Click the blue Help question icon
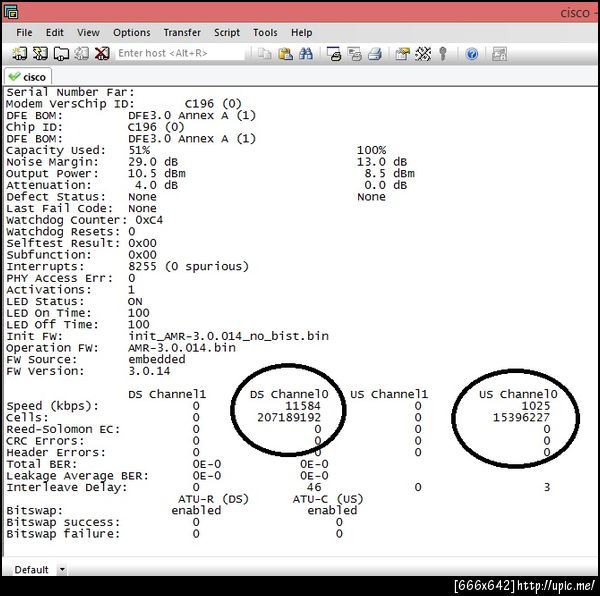 pos(472,54)
